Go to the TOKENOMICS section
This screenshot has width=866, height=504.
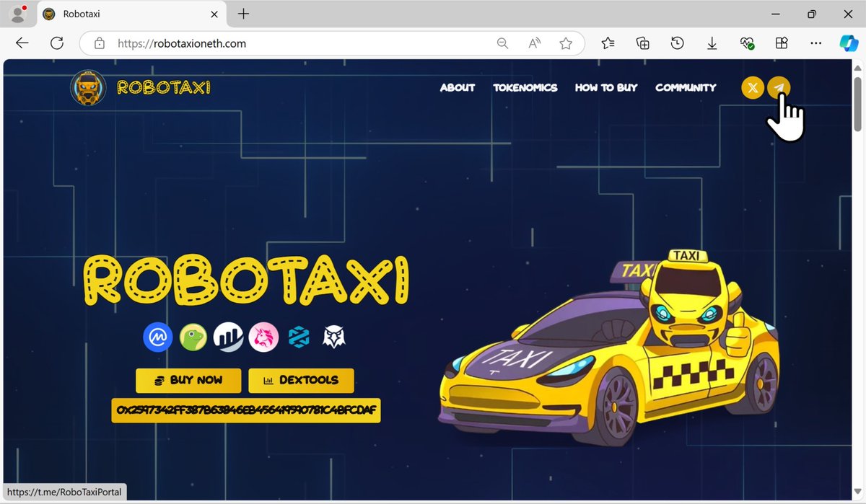click(525, 88)
